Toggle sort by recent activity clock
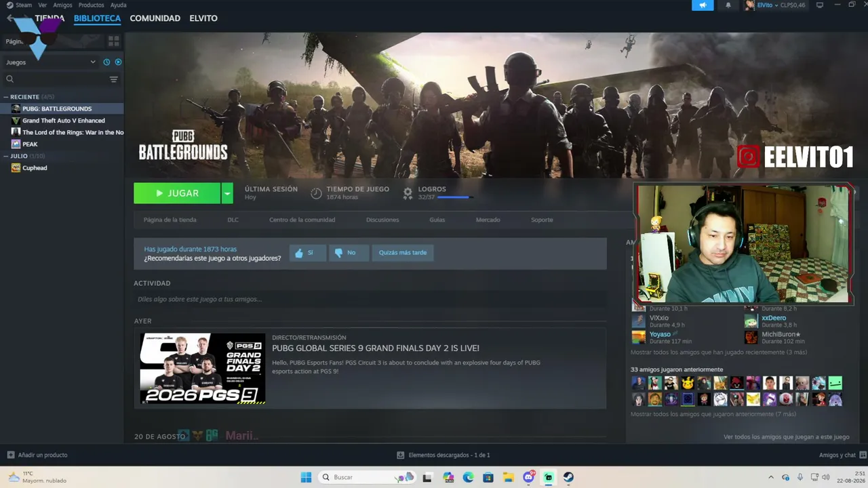This screenshot has width=868, height=488. point(106,62)
